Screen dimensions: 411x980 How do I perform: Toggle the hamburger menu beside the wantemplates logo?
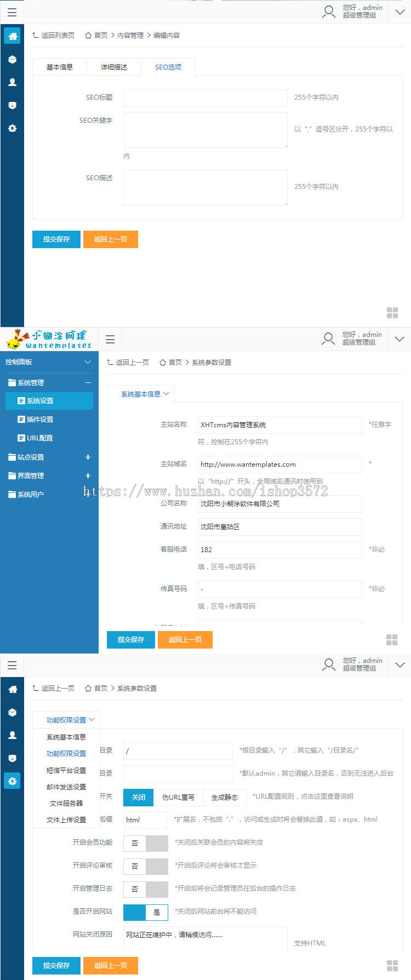[110, 339]
